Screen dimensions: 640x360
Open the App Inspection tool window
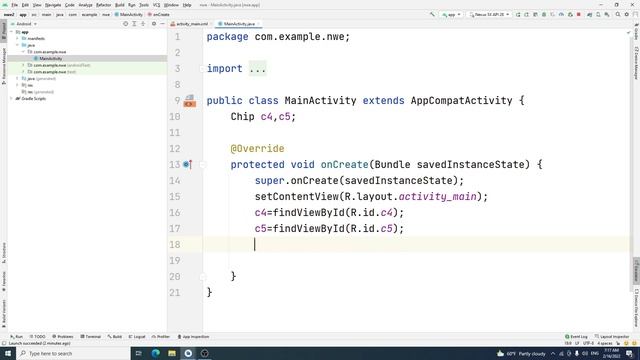pyautogui.click(x=193, y=337)
